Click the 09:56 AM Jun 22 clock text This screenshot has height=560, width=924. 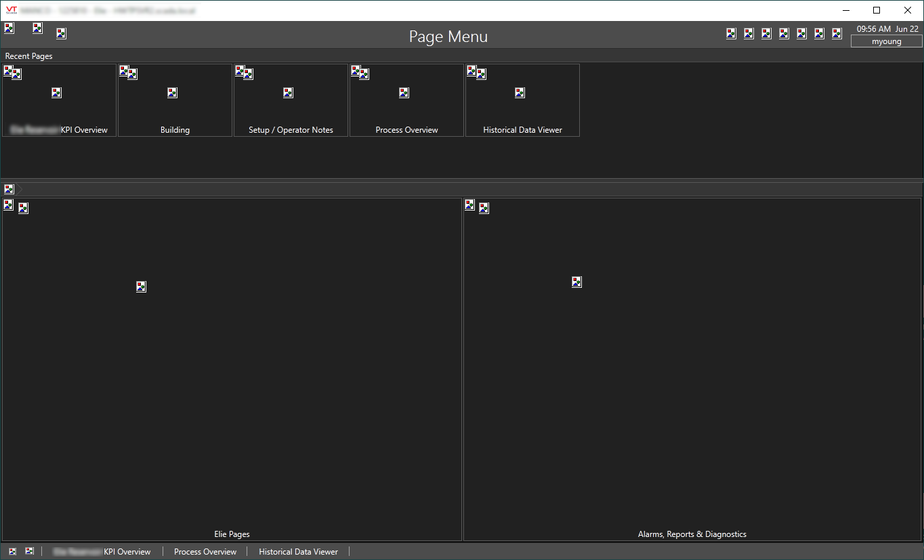tap(887, 29)
